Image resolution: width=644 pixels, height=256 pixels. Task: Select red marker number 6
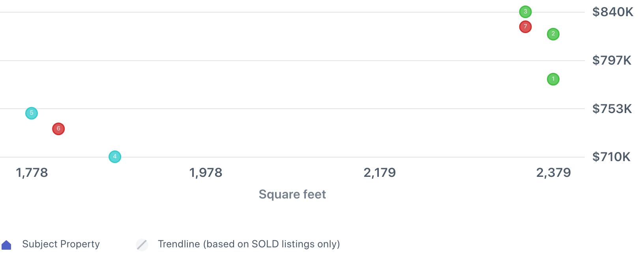click(58, 129)
